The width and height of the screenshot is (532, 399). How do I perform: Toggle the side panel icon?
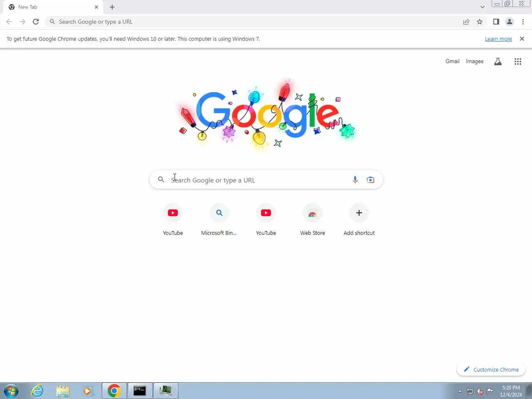[496, 22]
